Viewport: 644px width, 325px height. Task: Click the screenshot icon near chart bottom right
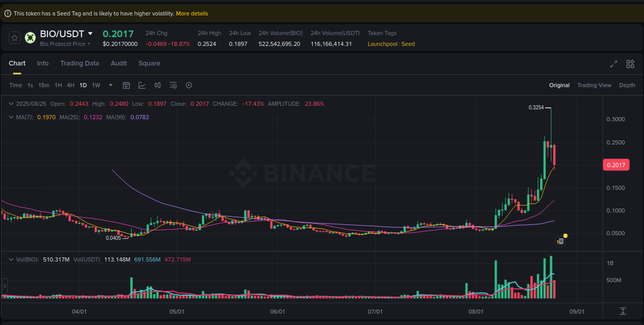pos(560,241)
